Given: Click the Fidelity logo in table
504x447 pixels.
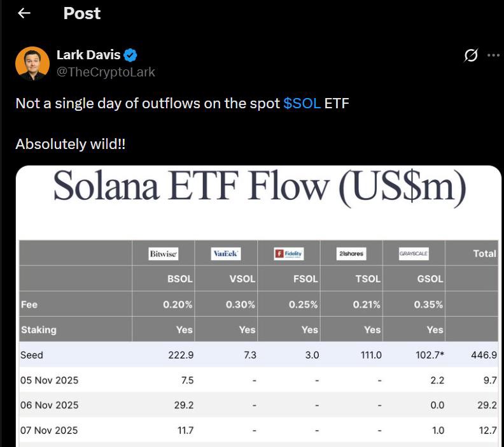Looking at the screenshot, I should click(x=288, y=254).
